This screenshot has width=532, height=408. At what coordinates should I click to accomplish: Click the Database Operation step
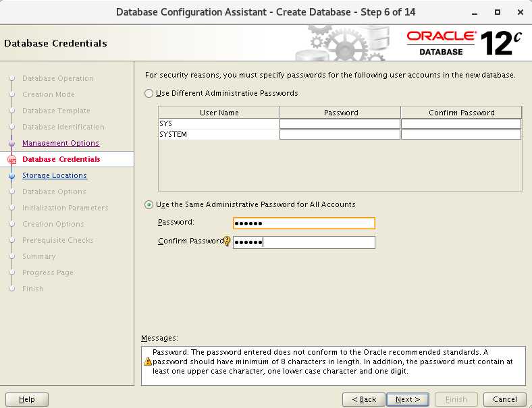tap(57, 78)
